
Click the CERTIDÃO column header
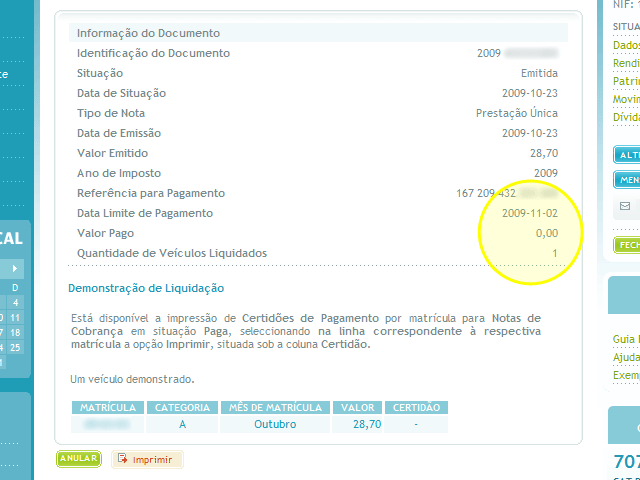pos(416,407)
